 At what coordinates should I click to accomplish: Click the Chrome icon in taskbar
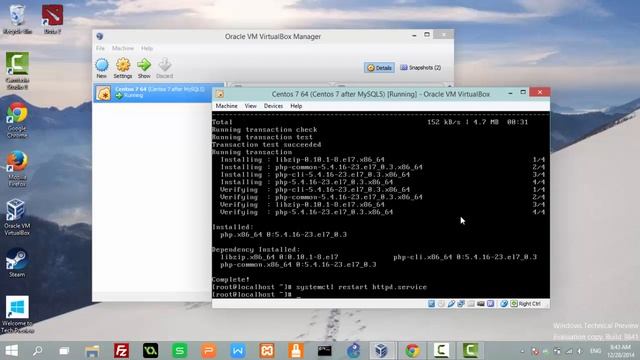click(x=412, y=351)
